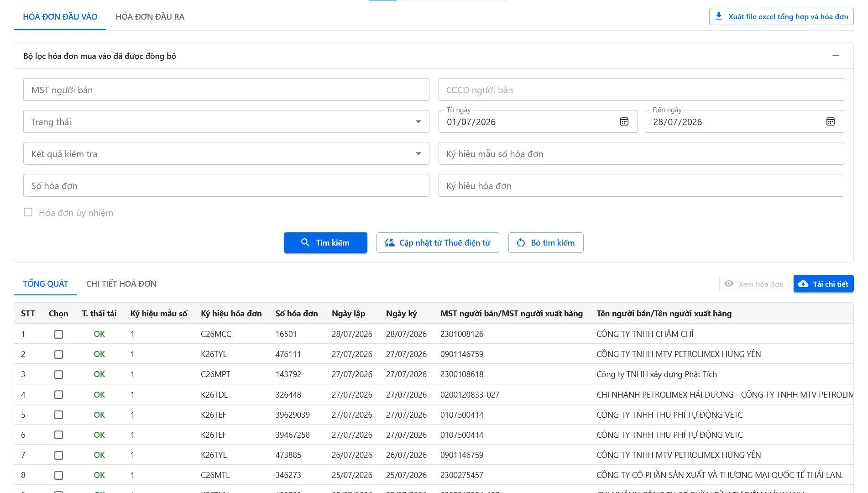Click the Ngày lập column header
The height and width of the screenshot is (493, 868).
pos(348,314)
